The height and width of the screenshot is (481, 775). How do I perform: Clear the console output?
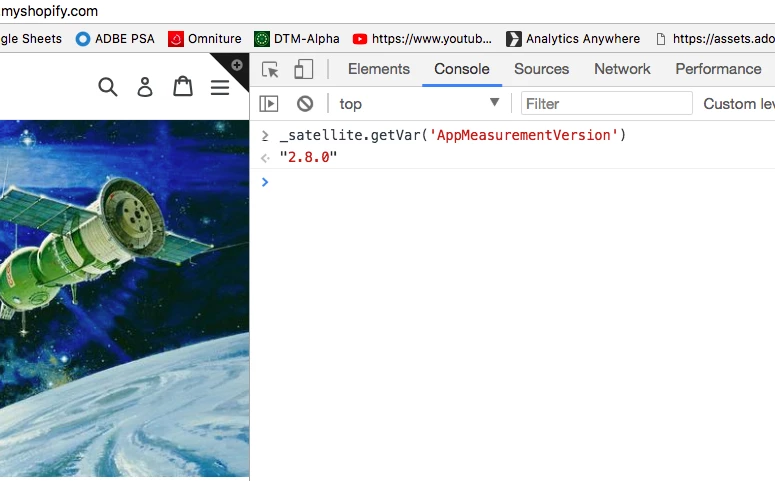pos(305,104)
